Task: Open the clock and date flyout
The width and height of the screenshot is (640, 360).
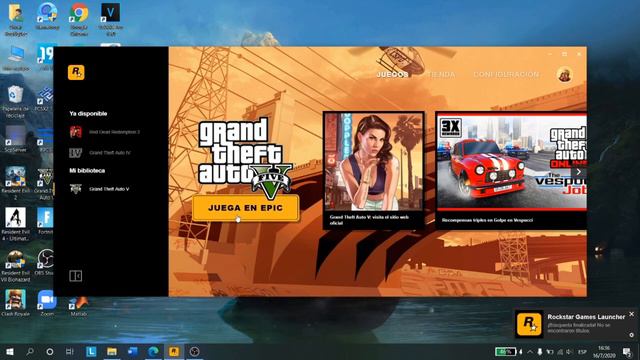Action: [x=604, y=351]
